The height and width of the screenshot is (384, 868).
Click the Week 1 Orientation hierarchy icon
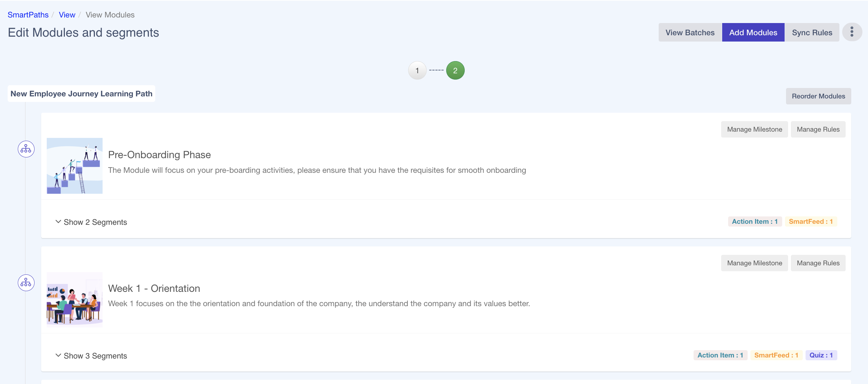coord(26,283)
